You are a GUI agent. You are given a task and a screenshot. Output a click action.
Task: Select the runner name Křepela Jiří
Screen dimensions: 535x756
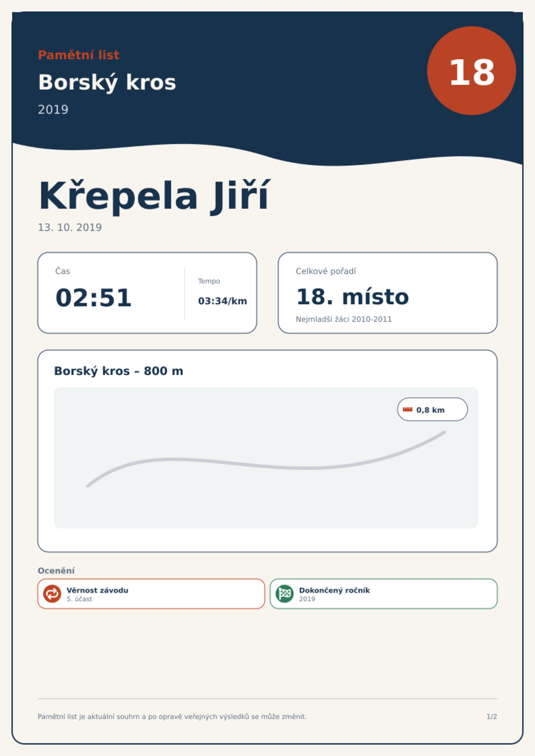(x=154, y=196)
